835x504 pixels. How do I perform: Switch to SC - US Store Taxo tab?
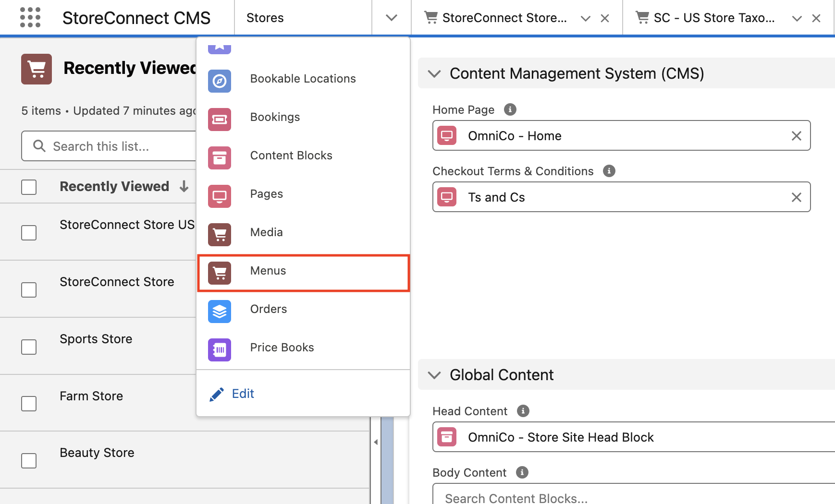tap(714, 18)
